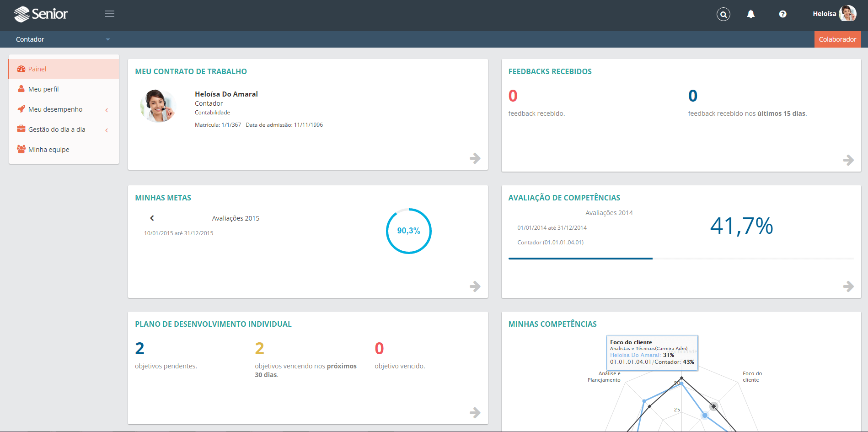Click the 41,7% evaluation value
The image size is (868, 432).
(741, 226)
